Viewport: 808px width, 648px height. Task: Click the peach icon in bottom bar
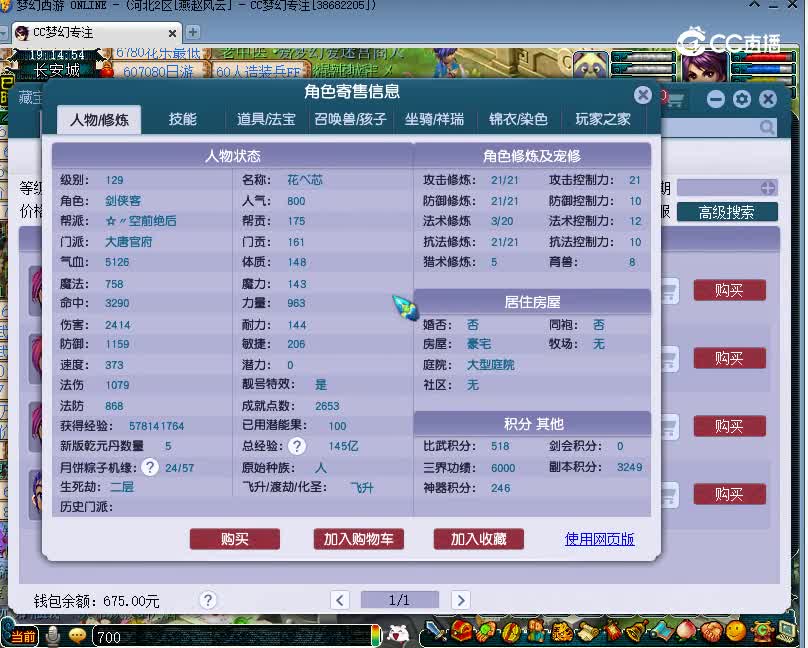coord(687,632)
